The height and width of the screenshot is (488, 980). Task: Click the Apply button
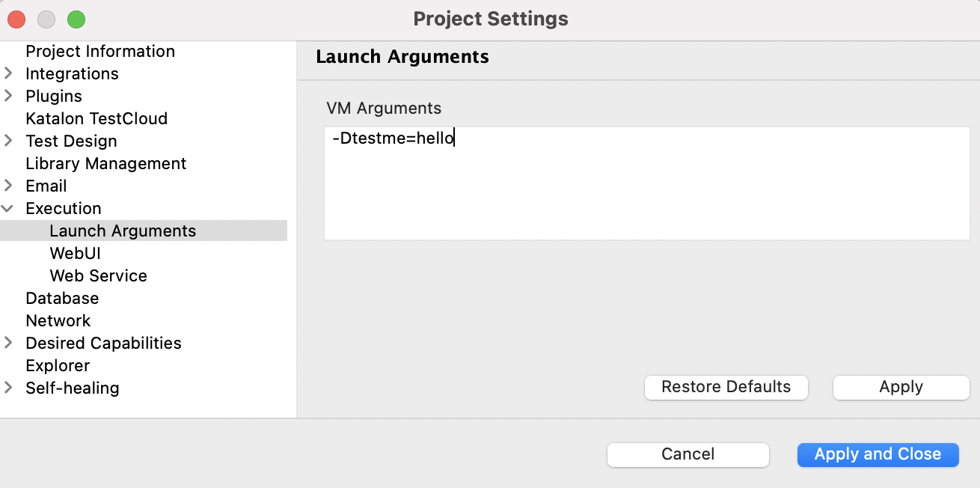pos(901,387)
